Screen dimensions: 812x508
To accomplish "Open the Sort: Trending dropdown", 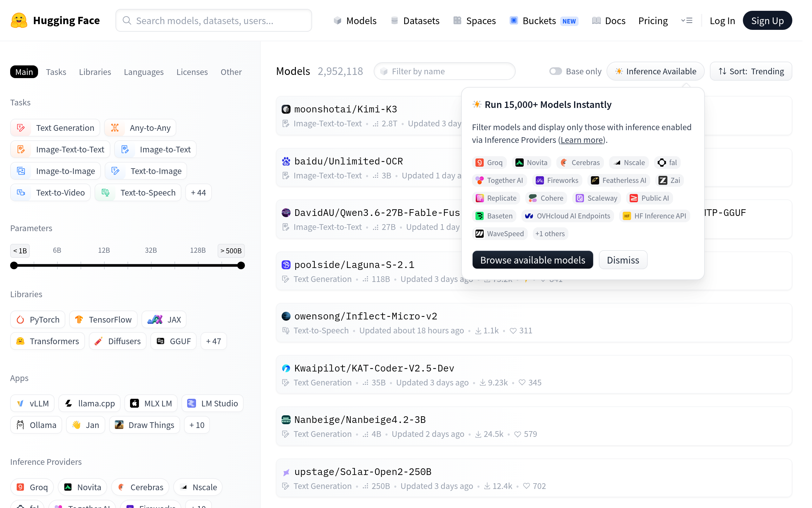I will 751,71.
